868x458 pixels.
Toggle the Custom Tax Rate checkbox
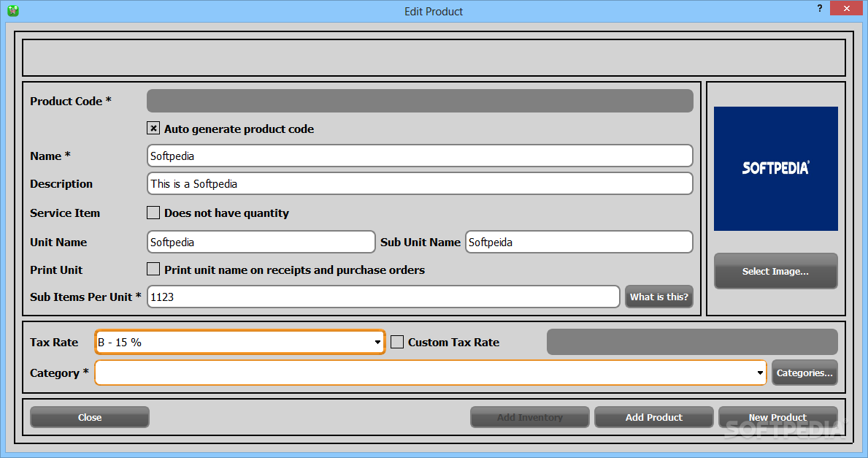[397, 343]
